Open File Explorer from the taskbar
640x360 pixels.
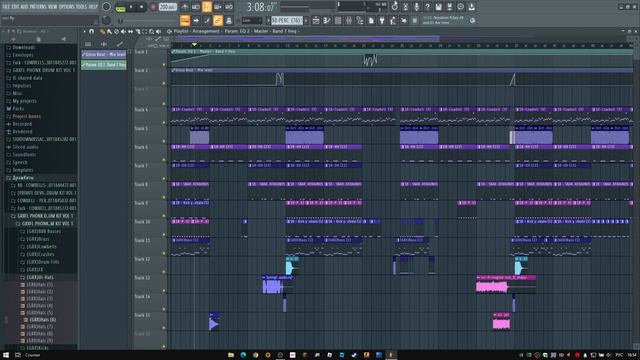(x=231, y=355)
